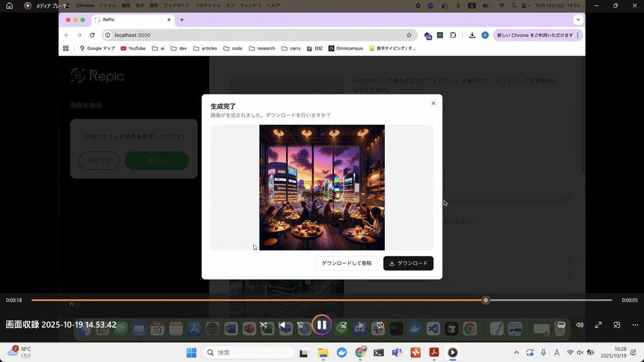The width and height of the screenshot is (644, 362).
Task: Click the media player home icon
Action: click(9, 6)
